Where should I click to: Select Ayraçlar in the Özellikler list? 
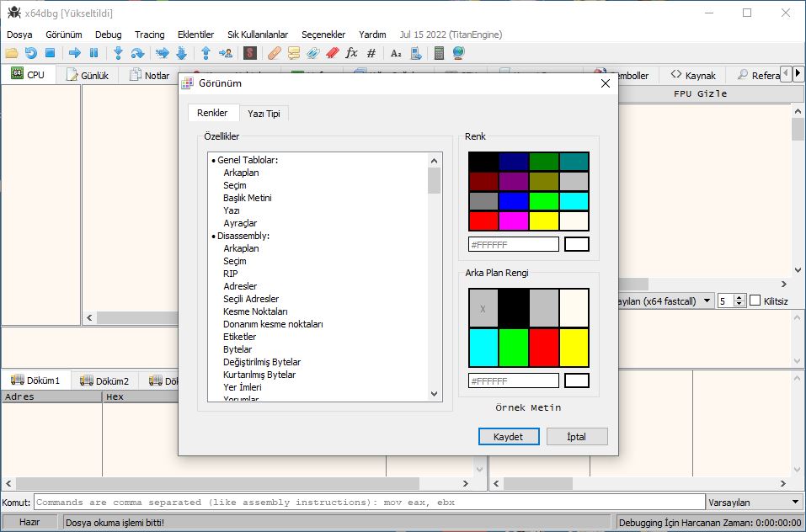coord(240,223)
